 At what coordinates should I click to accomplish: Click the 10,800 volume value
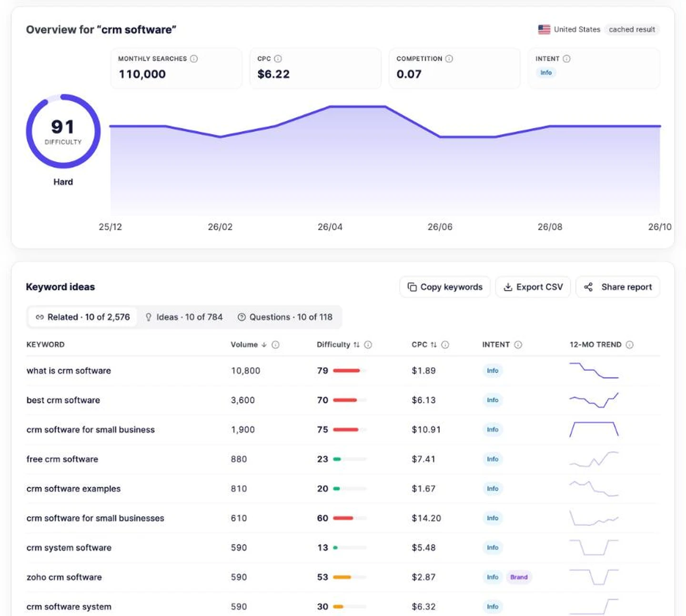(x=246, y=371)
